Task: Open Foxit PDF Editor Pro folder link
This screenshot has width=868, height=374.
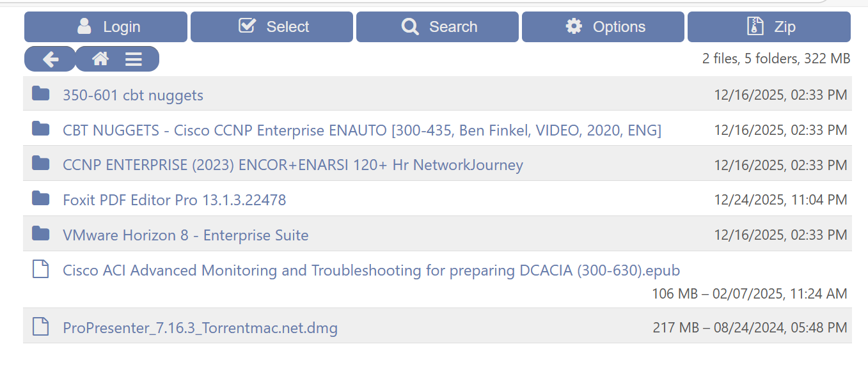Action: (174, 200)
